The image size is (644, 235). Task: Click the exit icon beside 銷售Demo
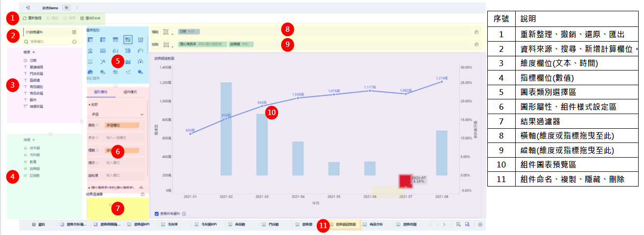[x=28, y=8]
